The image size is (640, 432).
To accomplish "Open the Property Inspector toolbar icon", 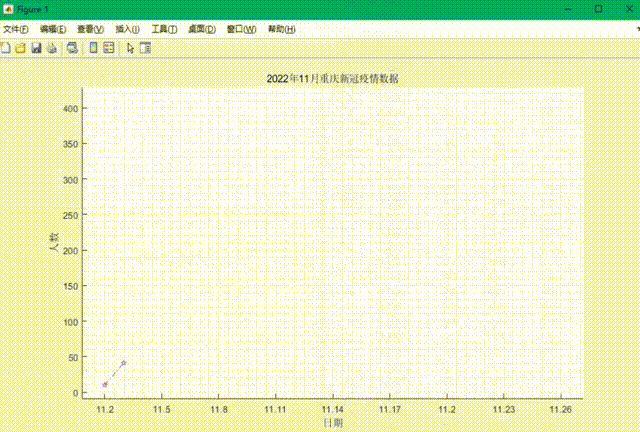I will tap(145, 48).
